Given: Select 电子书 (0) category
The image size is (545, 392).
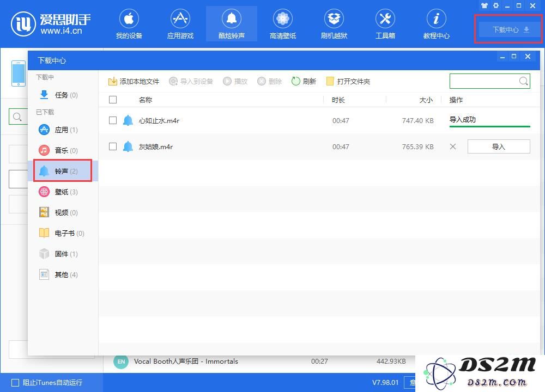Looking at the screenshot, I should click(x=63, y=234).
